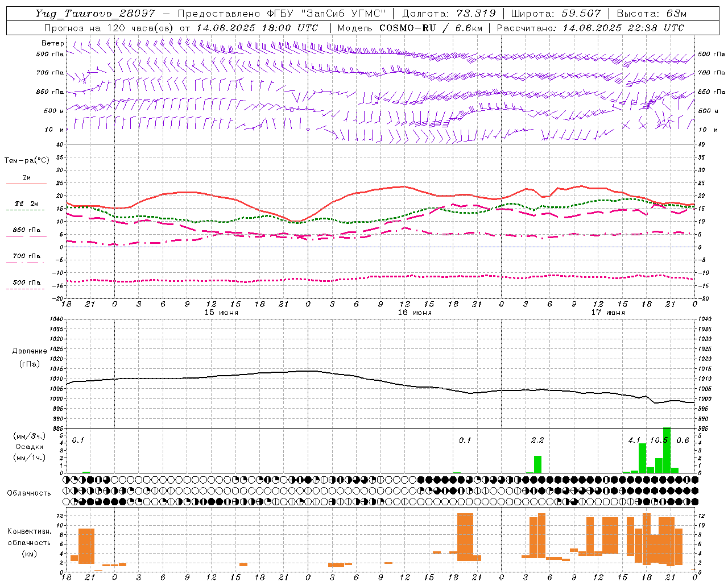Click the Ветер label

pyautogui.click(x=53, y=43)
